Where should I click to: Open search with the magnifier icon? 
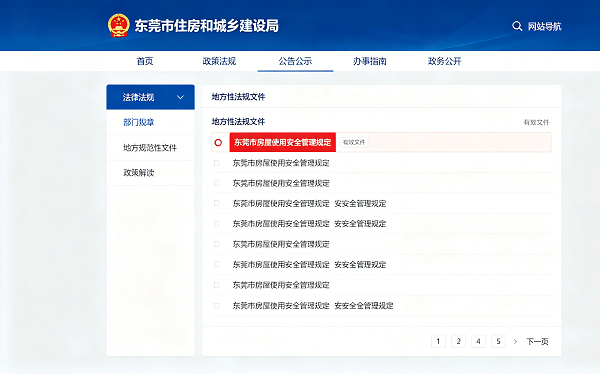(x=517, y=26)
